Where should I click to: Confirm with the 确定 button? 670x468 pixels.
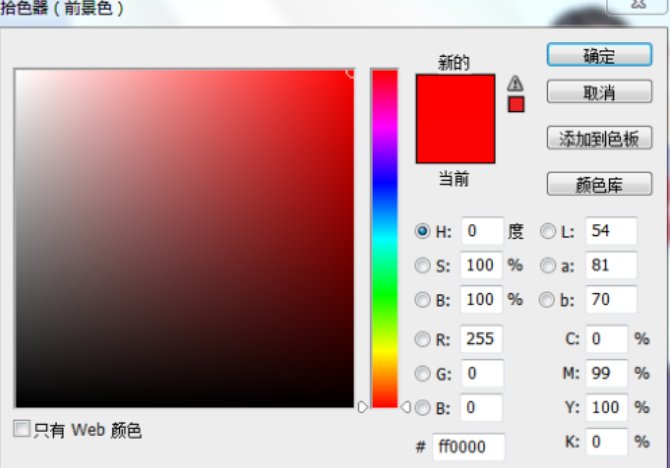point(599,55)
